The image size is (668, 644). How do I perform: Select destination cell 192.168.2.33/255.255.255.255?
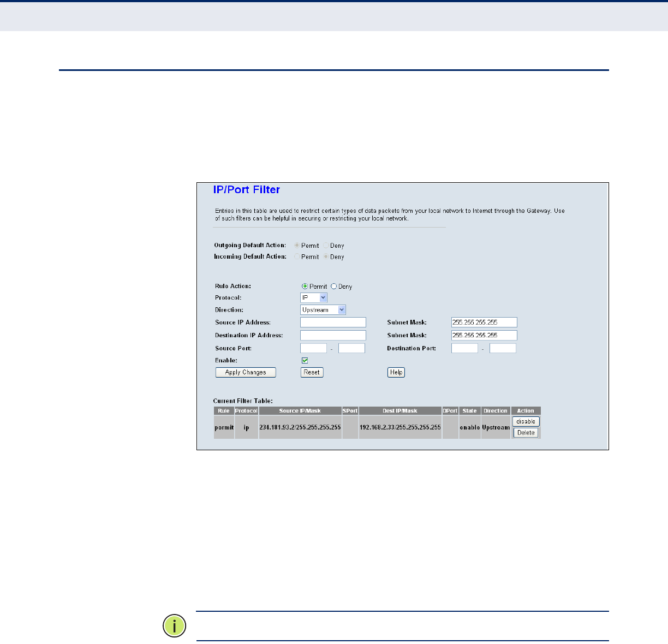(400, 427)
